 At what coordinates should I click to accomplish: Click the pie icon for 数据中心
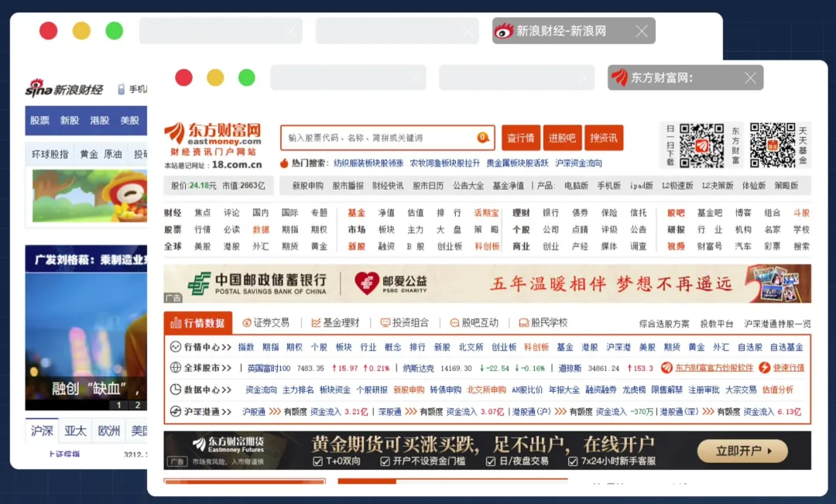[x=176, y=389]
